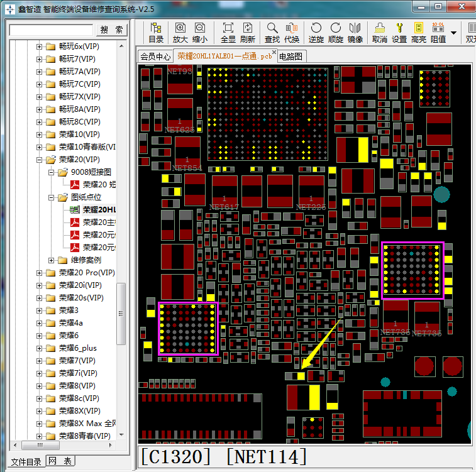This screenshot has height=472, width=476.
Task: Click the NET854 component on PCB
Action: (x=187, y=152)
